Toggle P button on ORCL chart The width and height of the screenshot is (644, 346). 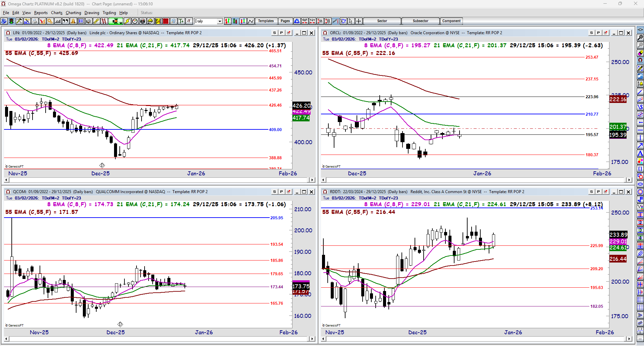tap(598, 33)
